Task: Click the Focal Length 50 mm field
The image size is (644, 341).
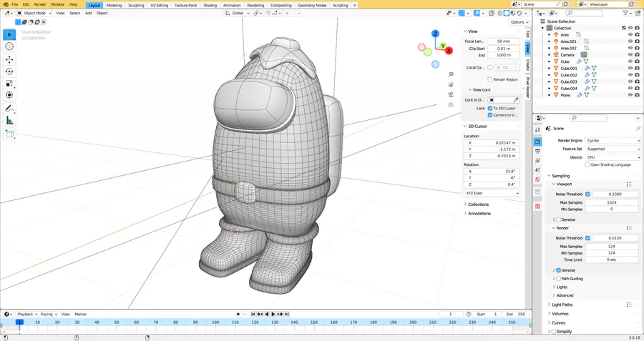Action: point(504,41)
